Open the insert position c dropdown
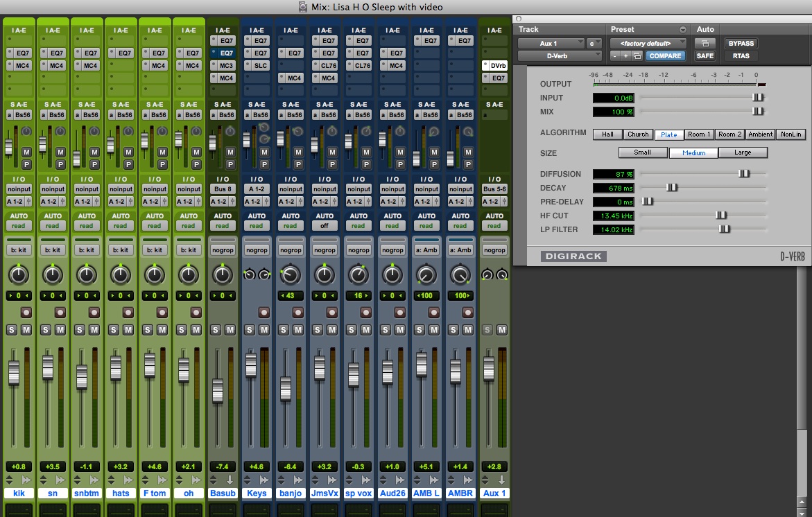812x517 pixels. [594, 44]
